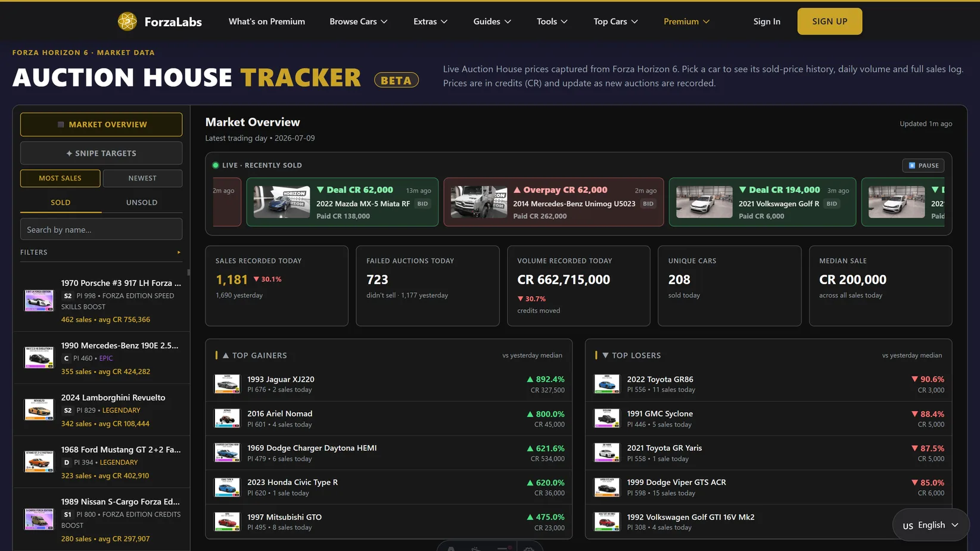This screenshot has width=980, height=551.
Task: Click the BID badge on Mazda MX-5 card
Action: point(422,204)
